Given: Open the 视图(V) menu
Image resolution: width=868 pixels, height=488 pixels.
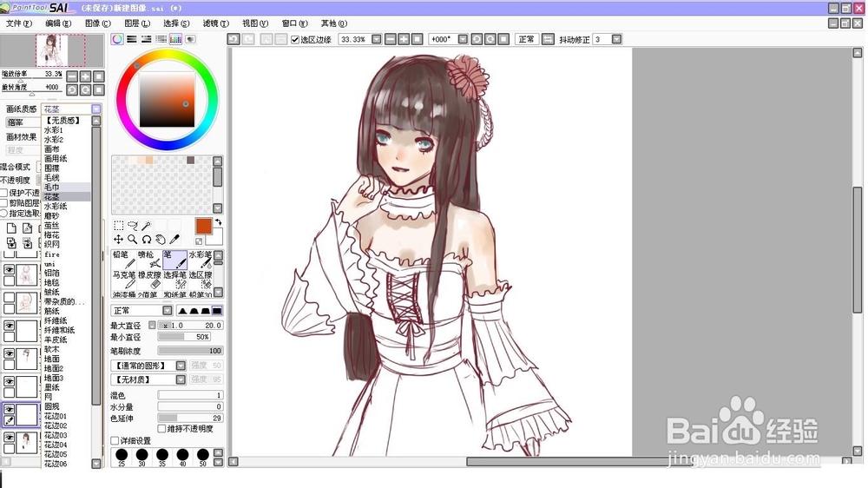Looking at the screenshot, I should 255,23.
